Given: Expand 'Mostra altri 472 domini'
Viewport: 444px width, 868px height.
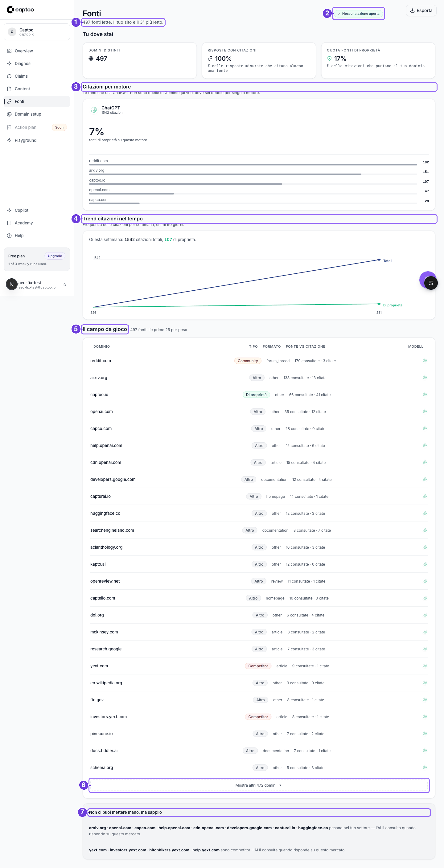Looking at the screenshot, I should (259, 785).
